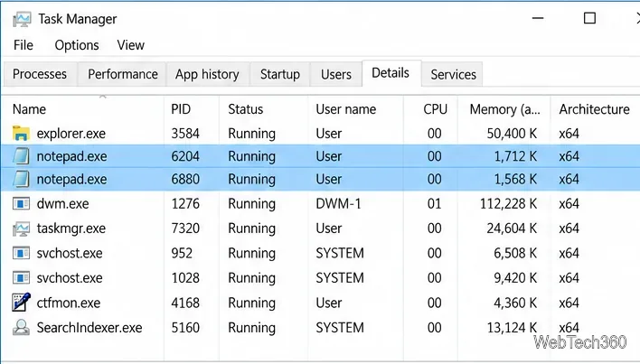The image size is (640, 364).
Task: Click memory value 1,568 K
Action: click(x=515, y=180)
